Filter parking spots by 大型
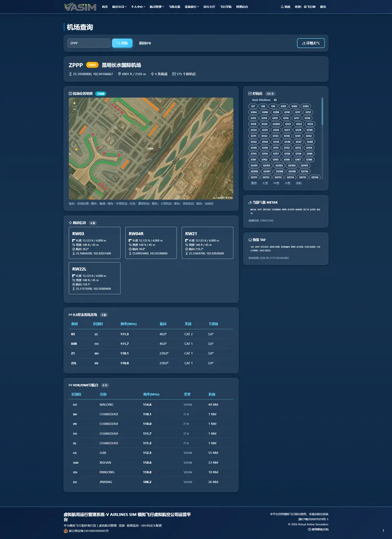This screenshot has width=392, height=539. (265, 183)
